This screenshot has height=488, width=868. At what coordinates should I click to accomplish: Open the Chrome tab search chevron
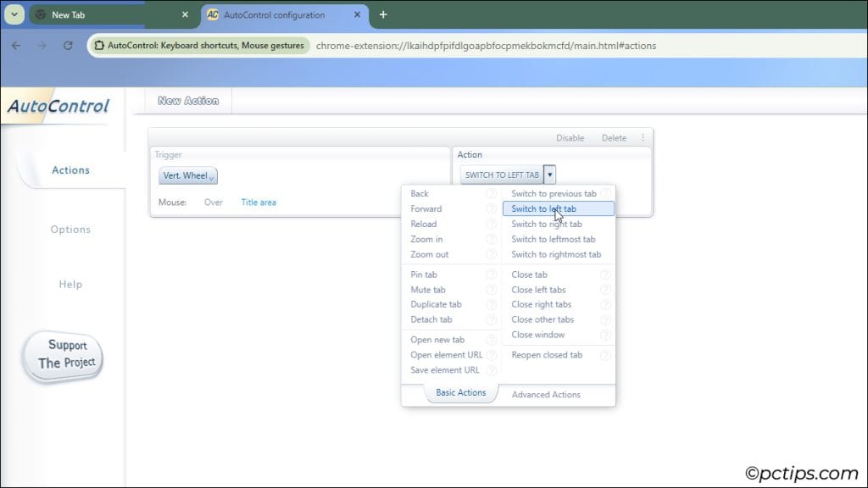[x=14, y=14]
